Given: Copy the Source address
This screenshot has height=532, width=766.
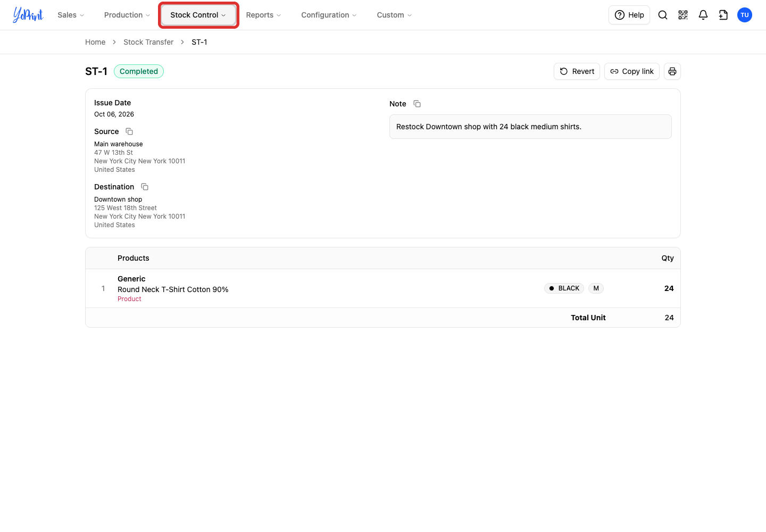Looking at the screenshot, I should pyautogui.click(x=129, y=131).
